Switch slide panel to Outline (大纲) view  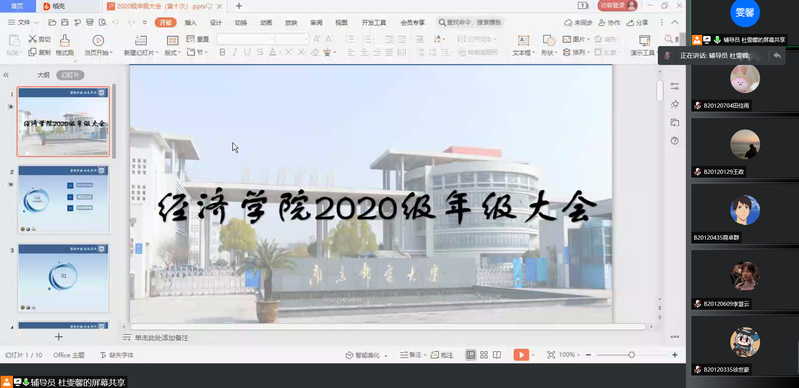43,75
